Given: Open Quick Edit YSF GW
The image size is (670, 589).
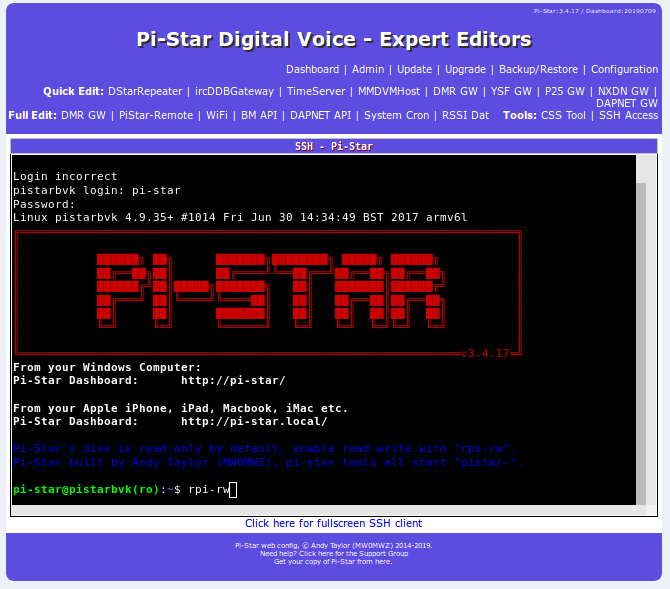Looking at the screenshot, I should pyautogui.click(x=511, y=91).
